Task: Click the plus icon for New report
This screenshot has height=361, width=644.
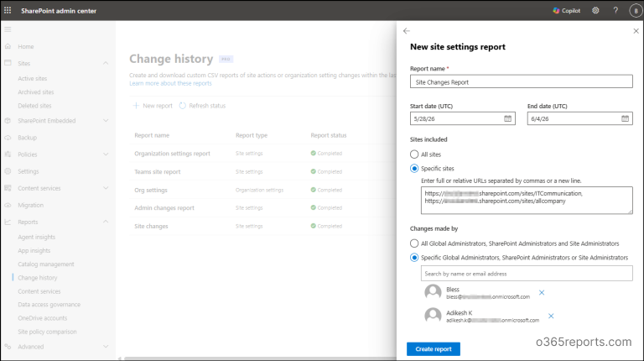Action: point(136,106)
